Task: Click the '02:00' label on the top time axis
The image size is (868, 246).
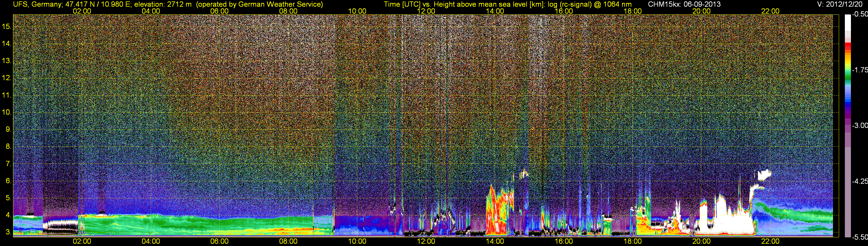Action: [x=82, y=11]
